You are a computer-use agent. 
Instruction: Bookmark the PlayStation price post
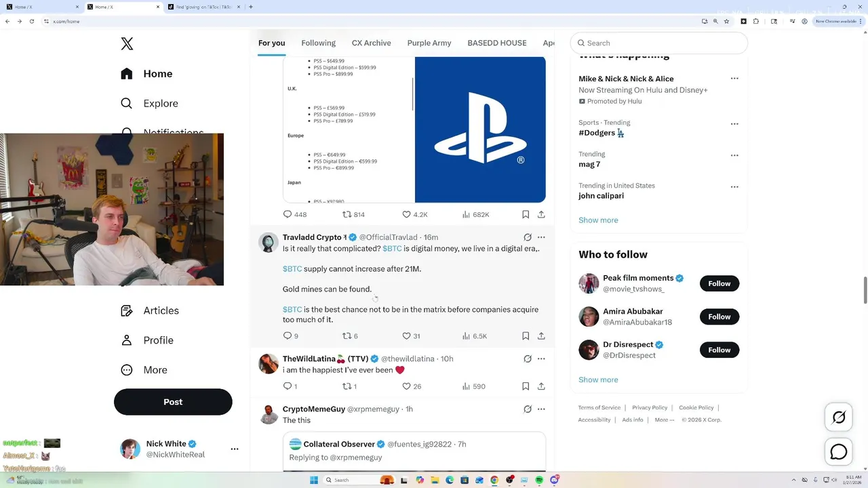(526, 214)
